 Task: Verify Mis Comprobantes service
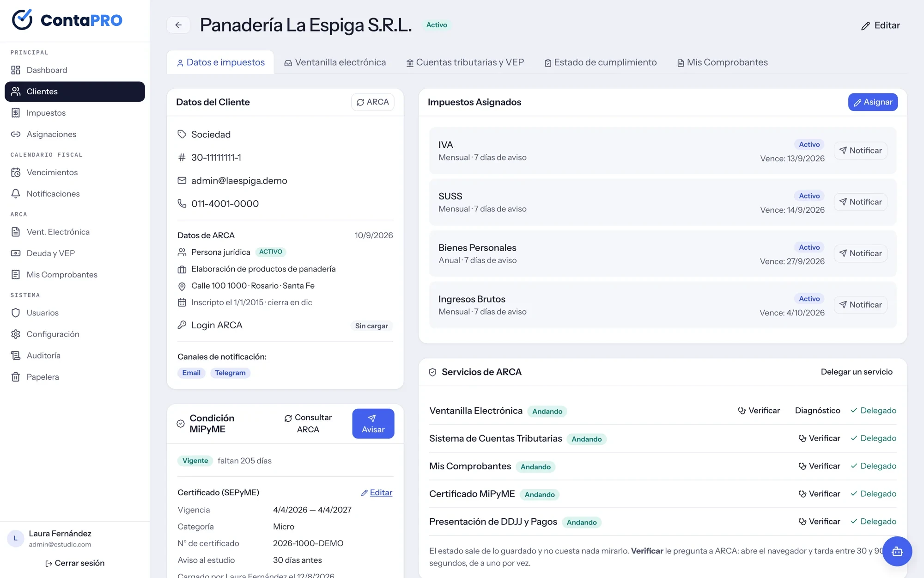pyautogui.click(x=819, y=466)
